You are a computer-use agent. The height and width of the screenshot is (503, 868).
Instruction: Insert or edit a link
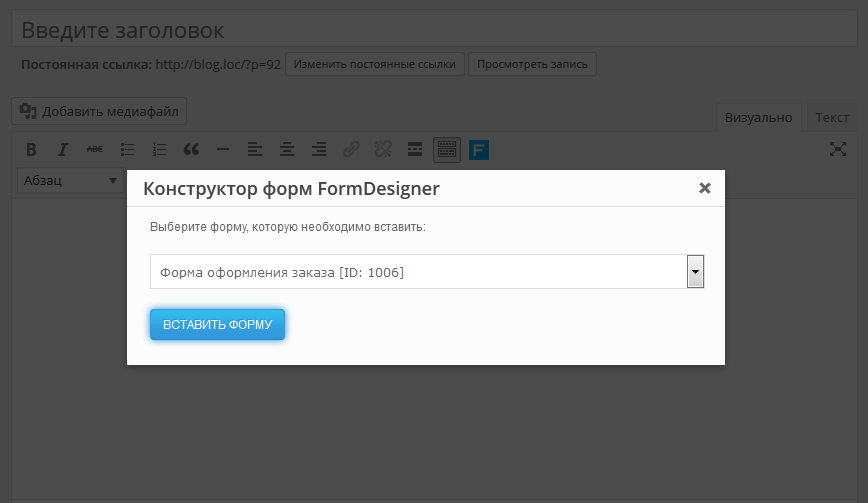pos(351,149)
